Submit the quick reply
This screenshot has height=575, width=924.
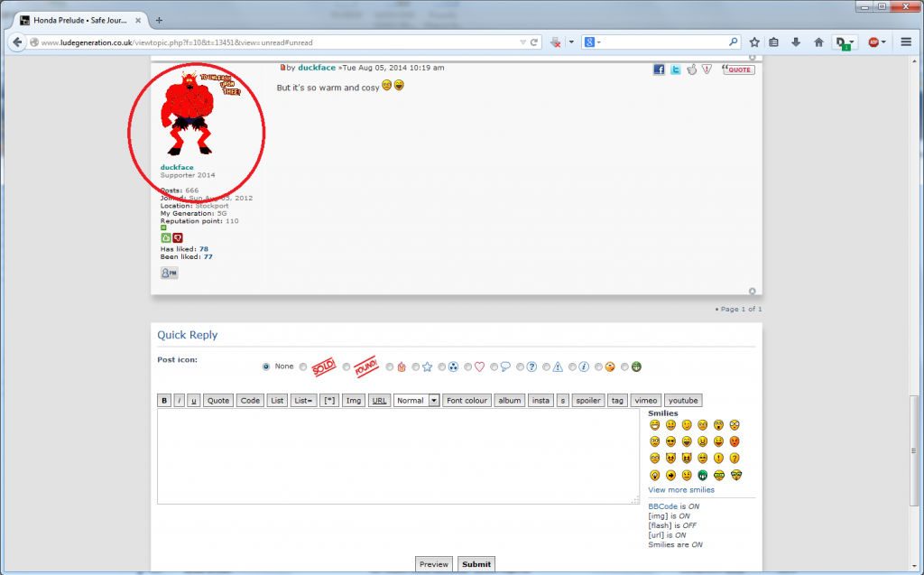click(x=476, y=564)
